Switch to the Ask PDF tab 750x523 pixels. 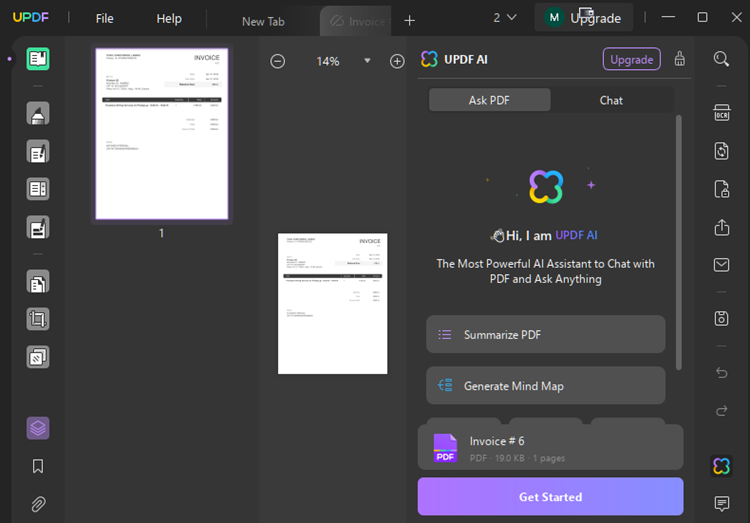pyautogui.click(x=489, y=100)
